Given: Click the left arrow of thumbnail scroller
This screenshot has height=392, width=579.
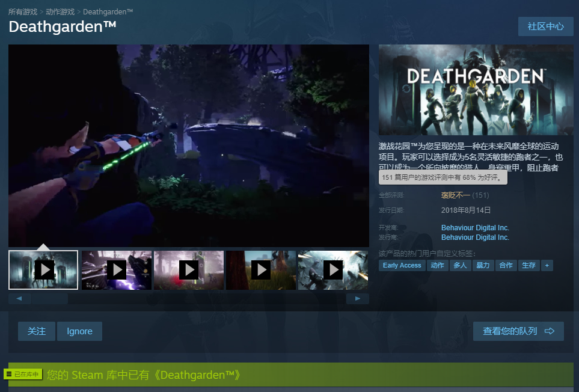Looking at the screenshot, I should [x=19, y=299].
